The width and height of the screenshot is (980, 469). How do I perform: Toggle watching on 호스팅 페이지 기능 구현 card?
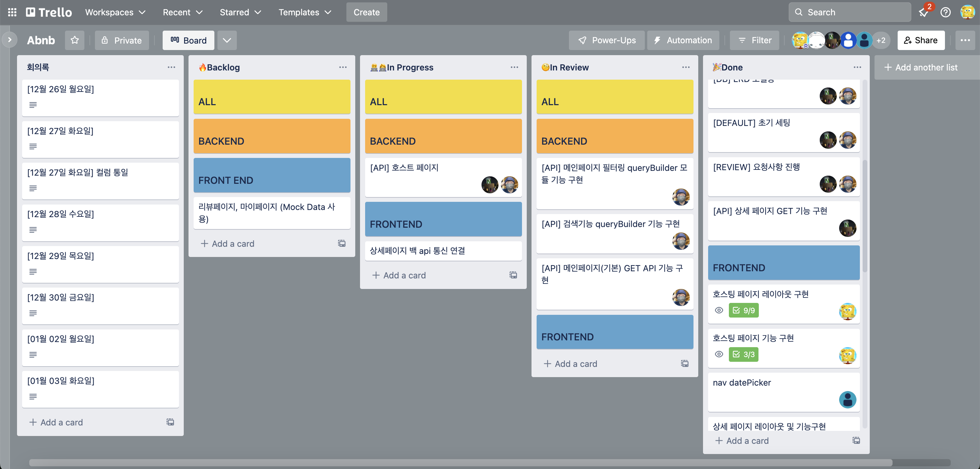click(719, 355)
